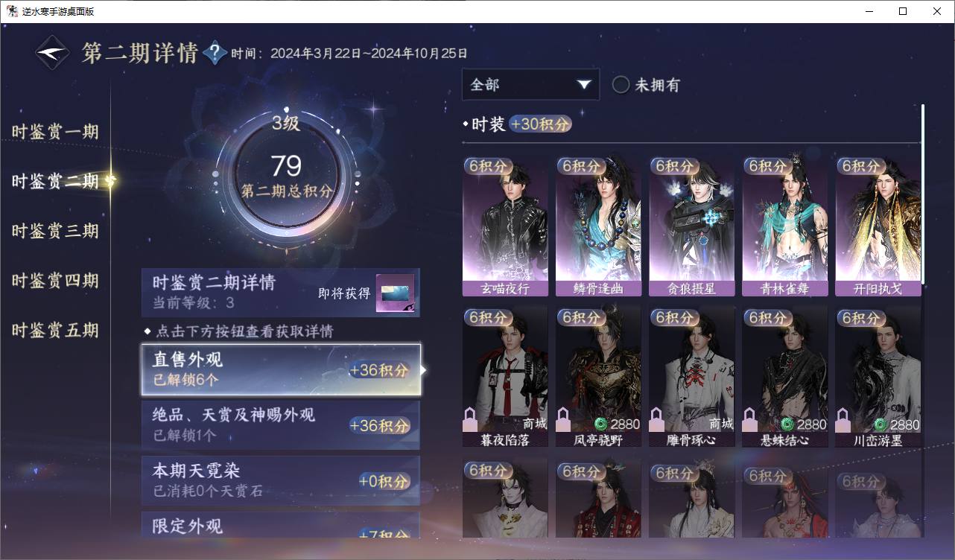This screenshot has width=955, height=560.
Task: Switch to 时鉴赏三期 tab
Action: tap(55, 231)
